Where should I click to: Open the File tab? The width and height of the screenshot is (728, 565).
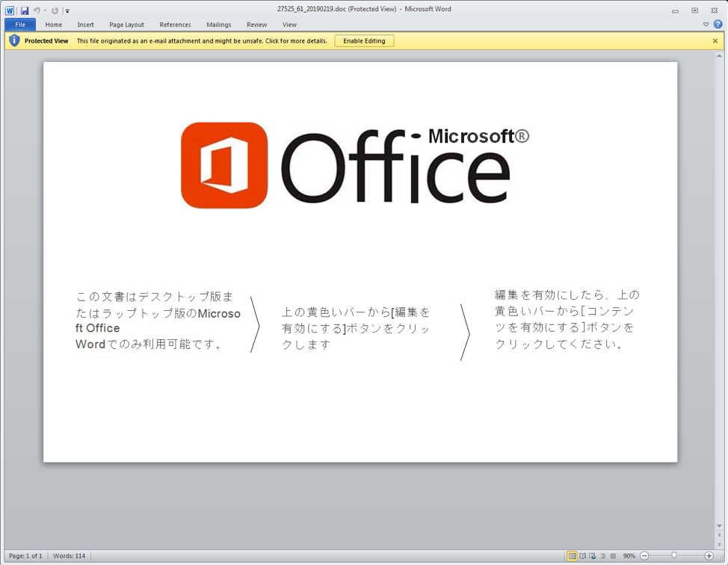(x=20, y=25)
